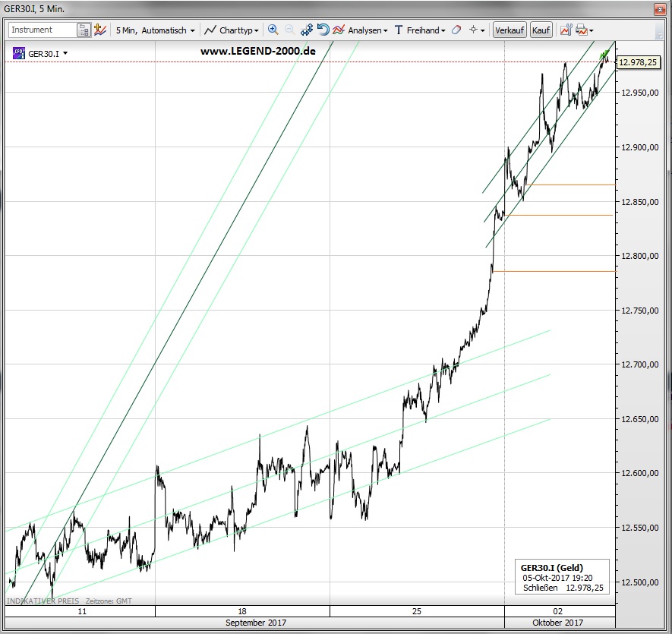Open the Charttyp dropdown
The height and width of the screenshot is (634, 672).
[232, 30]
